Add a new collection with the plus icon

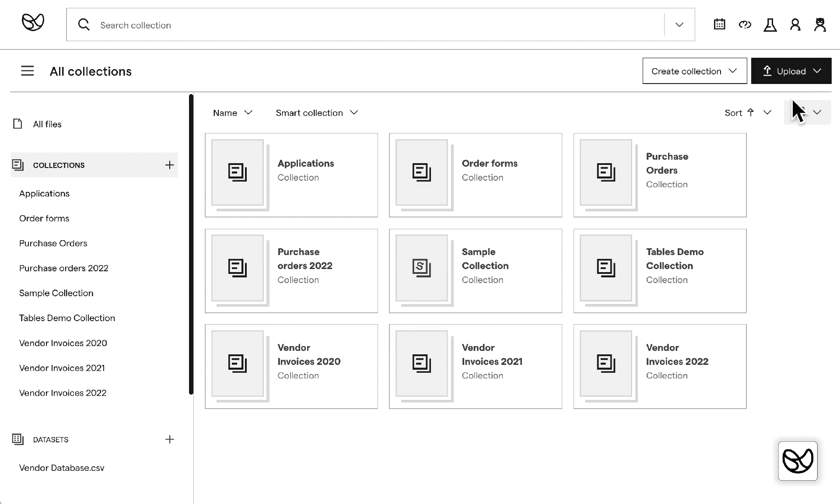169,165
